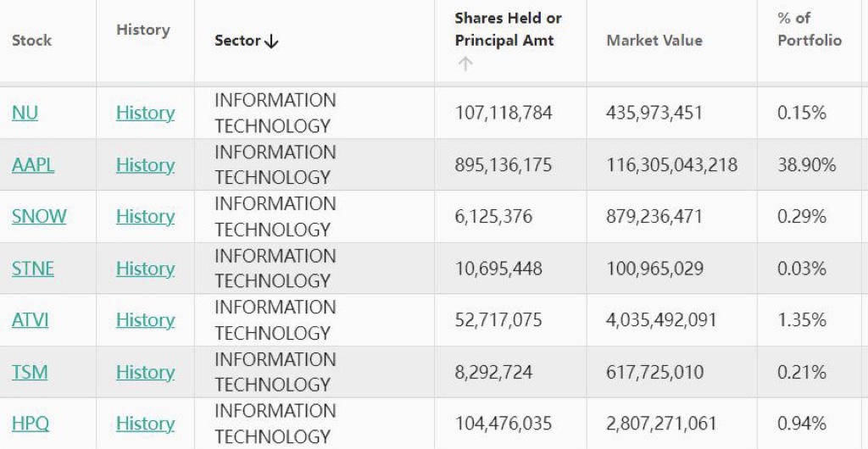
Task: Click the Sector sort descending arrow
Action: click(x=271, y=42)
